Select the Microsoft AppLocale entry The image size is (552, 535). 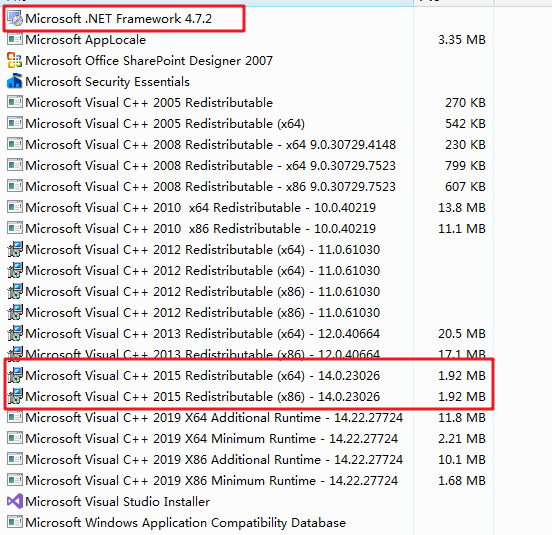[x=86, y=39]
